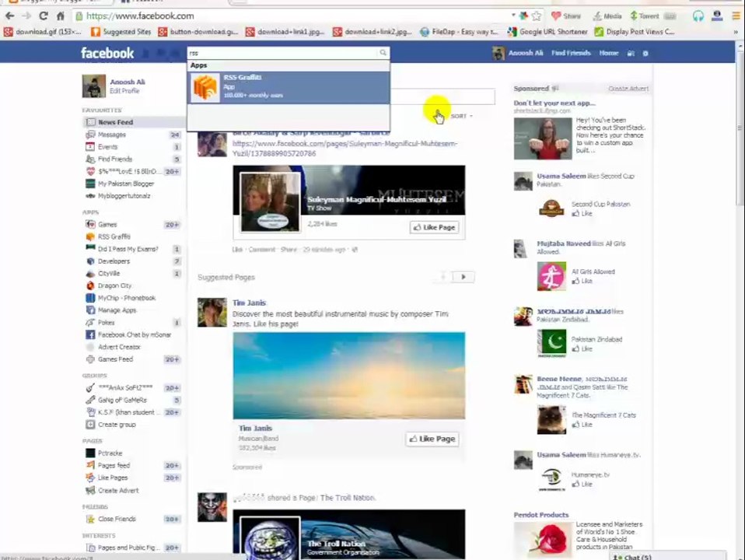Open Facebook Chat by mSonar app
Viewport: 745px width, 560px height.
[x=135, y=334]
